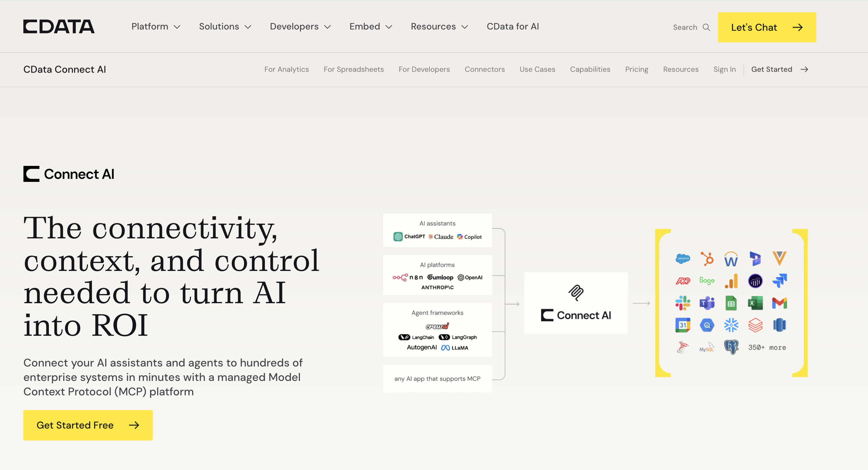The image size is (868, 470).
Task: Click the AutogenAI label
Action: coord(421,347)
